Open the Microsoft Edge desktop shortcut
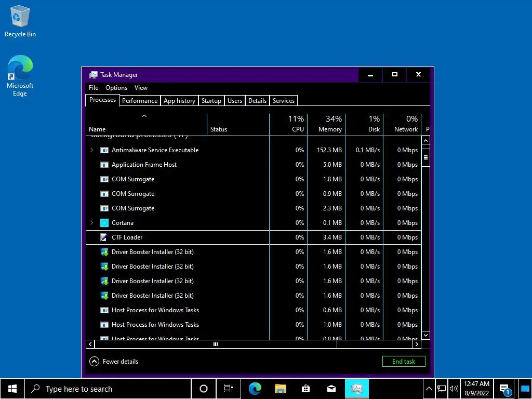Image resolution: width=532 pixels, height=399 pixels. click(20, 76)
